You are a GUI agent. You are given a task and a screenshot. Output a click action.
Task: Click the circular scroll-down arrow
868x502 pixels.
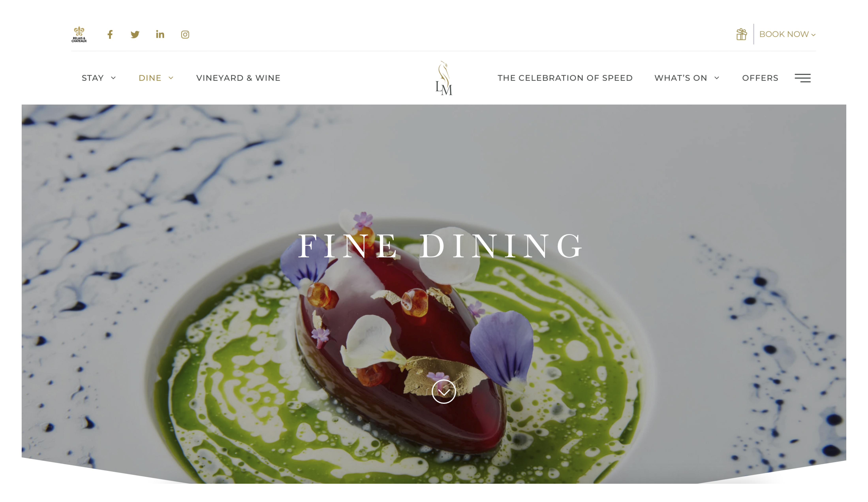pos(444,392)
